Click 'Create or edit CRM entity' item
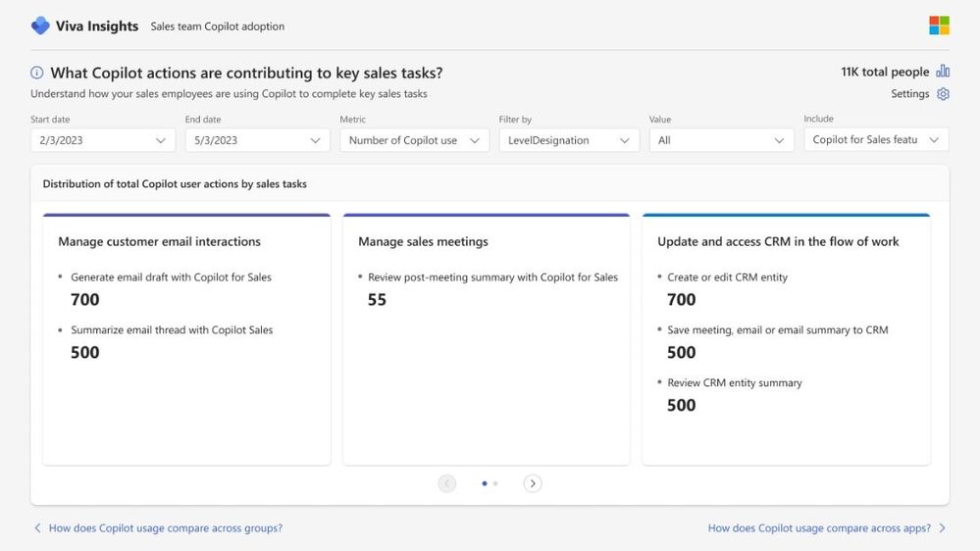The height and width of the screenshot is (551, 980). [728, 277]
